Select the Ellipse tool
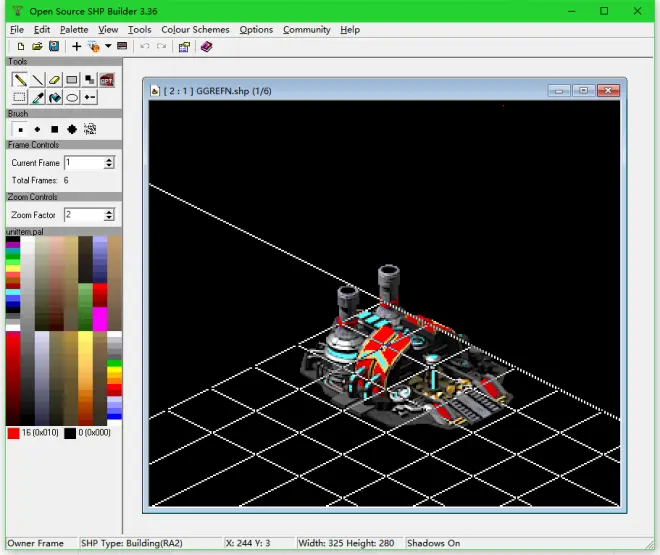Image resolution: width=660 pixels, height=555 pixels. point(72,98)
